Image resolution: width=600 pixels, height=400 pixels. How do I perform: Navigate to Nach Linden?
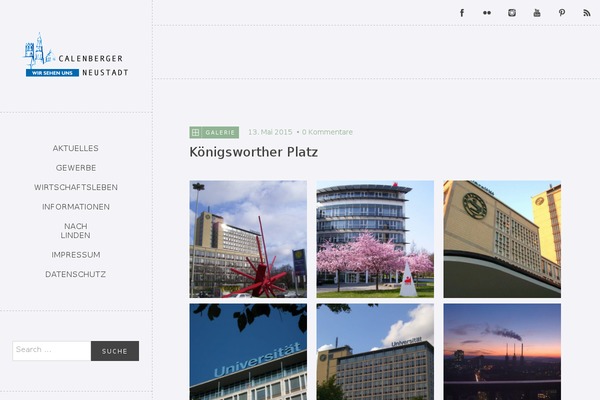coord(76,231)
